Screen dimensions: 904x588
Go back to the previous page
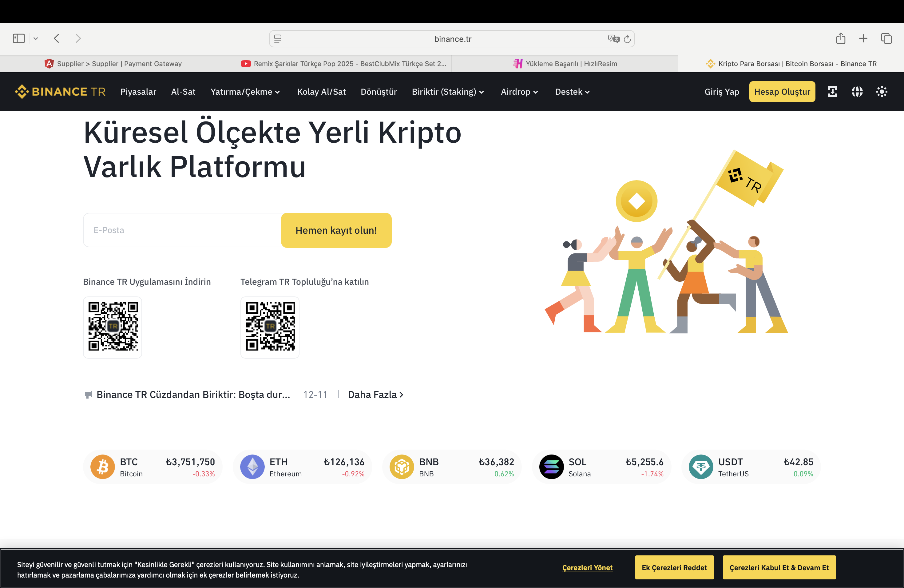(x=57, y=38)
